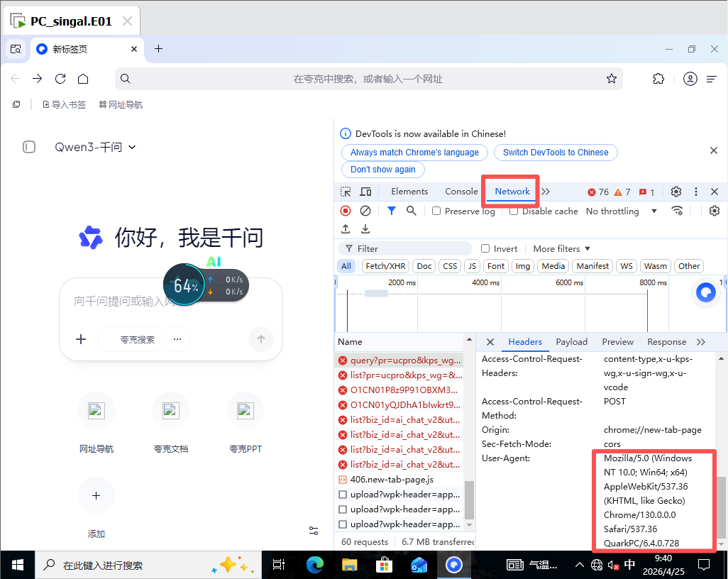Open network panel settings gear
Screen dimensions: 728x579
(714, 211)
